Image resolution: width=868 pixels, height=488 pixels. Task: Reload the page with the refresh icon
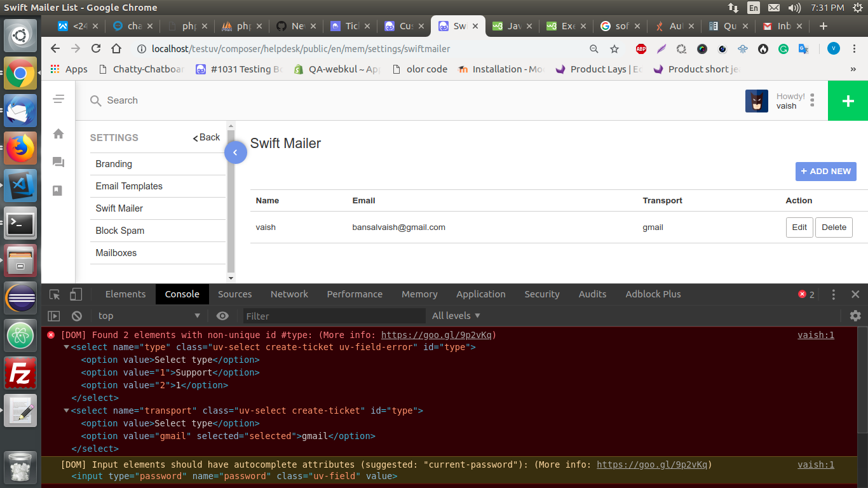pyautogui.click(x=95, y=48)
